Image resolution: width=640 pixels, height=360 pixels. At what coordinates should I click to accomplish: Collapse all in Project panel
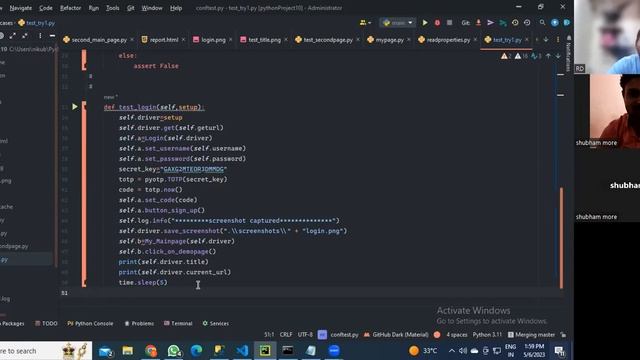coord(25,36)
